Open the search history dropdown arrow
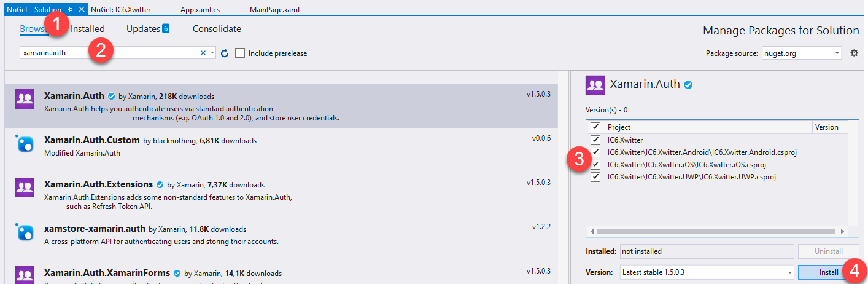 (x=212, y=53)
